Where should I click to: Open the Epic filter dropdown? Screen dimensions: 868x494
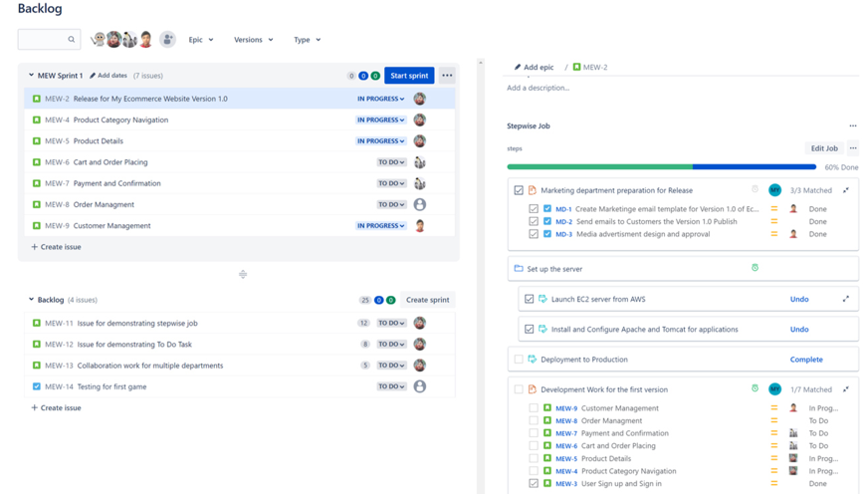[x=200, y=40]
